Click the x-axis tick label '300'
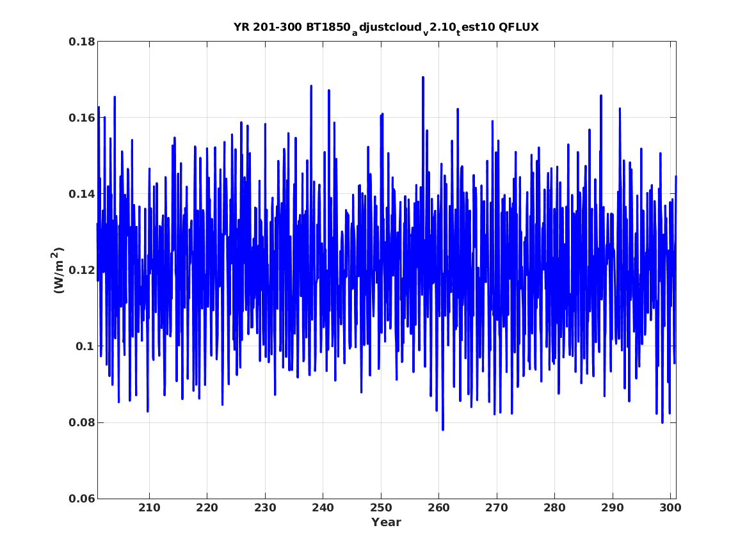Viewport: 747px width, 560px height. (670, 508)
